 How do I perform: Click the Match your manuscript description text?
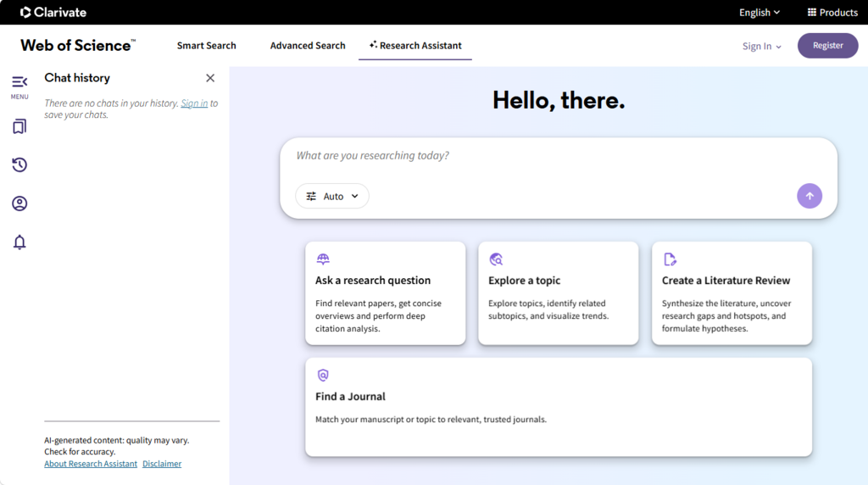click(431, 420)
